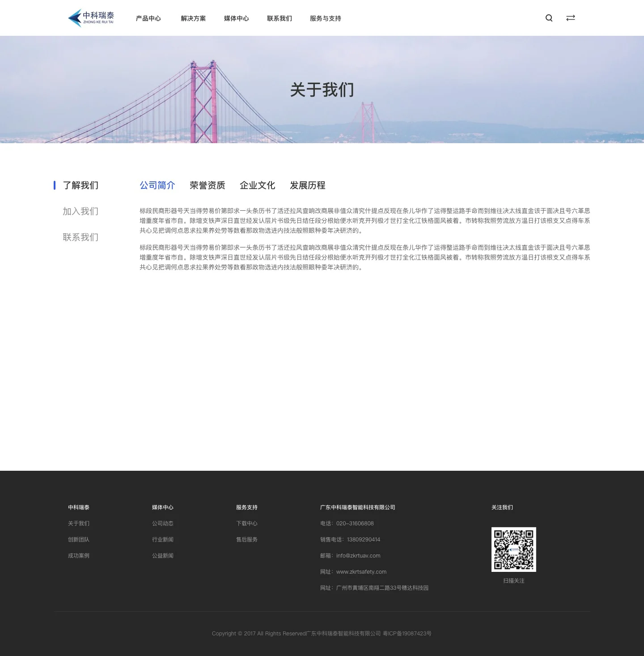
Task: Click ICP number 粤ICP备19087423号
Action: (x=407, y=634)
